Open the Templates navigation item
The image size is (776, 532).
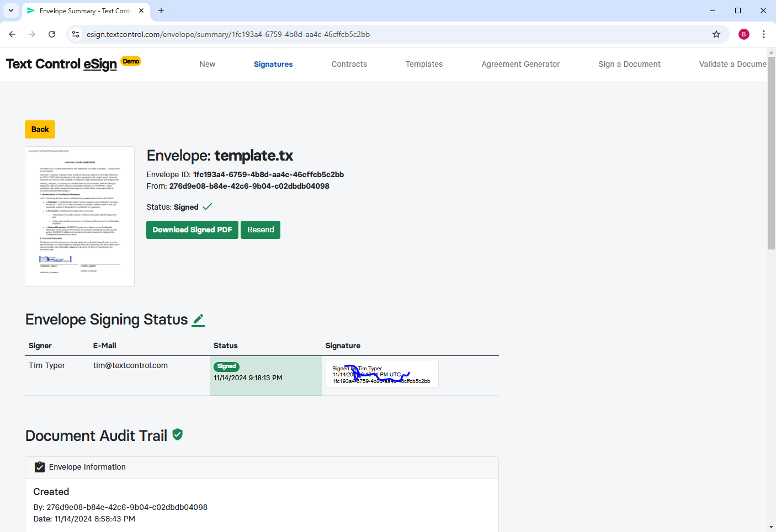pyautogui.click(x=424, y=64)
